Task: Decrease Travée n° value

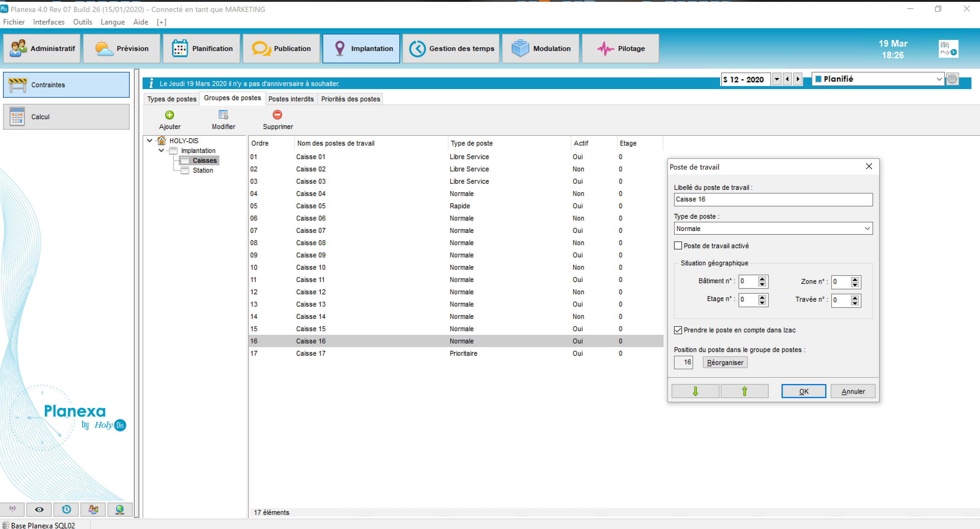Action: (x=855, y=303)
